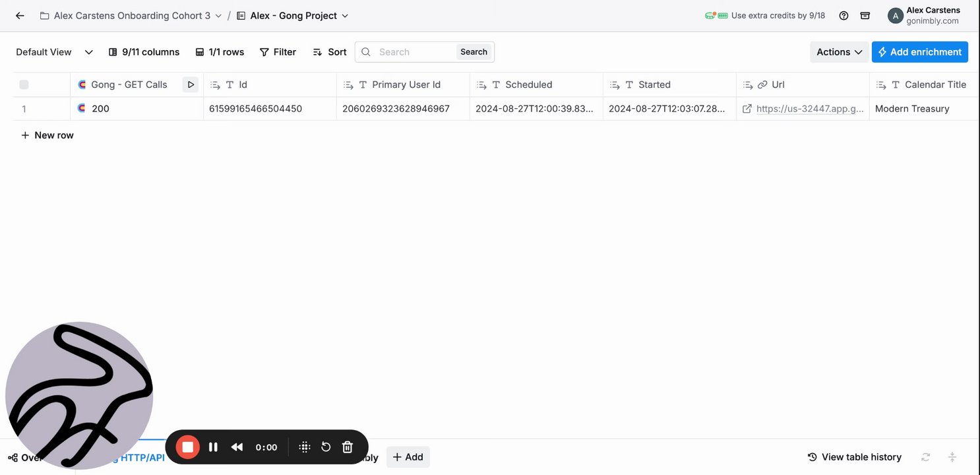Open the Scheduled column header
Viewport: 980px width, 475px height.
[536, 84]
